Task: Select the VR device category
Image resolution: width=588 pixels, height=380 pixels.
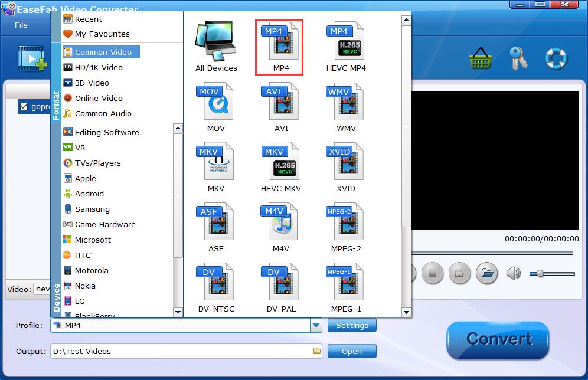Action: click(x=74, y=148)
